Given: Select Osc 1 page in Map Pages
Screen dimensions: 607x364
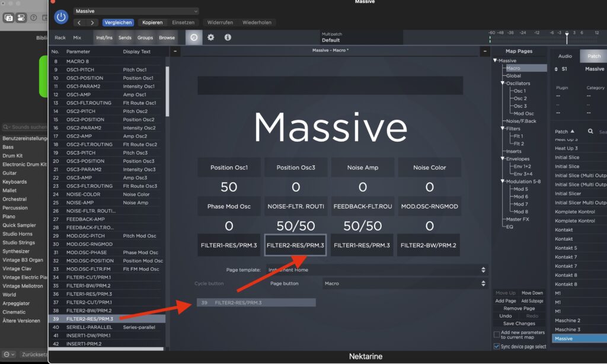Looking at the screenshot, I should tap(519, 91).
